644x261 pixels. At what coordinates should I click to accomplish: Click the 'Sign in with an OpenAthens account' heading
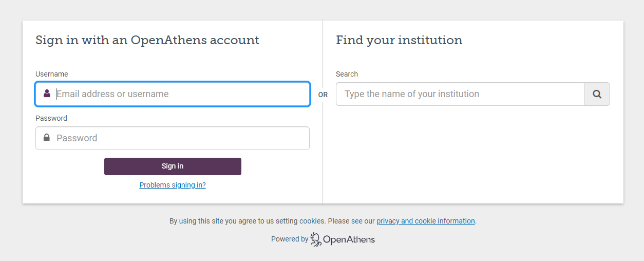(x=147, y=40)
